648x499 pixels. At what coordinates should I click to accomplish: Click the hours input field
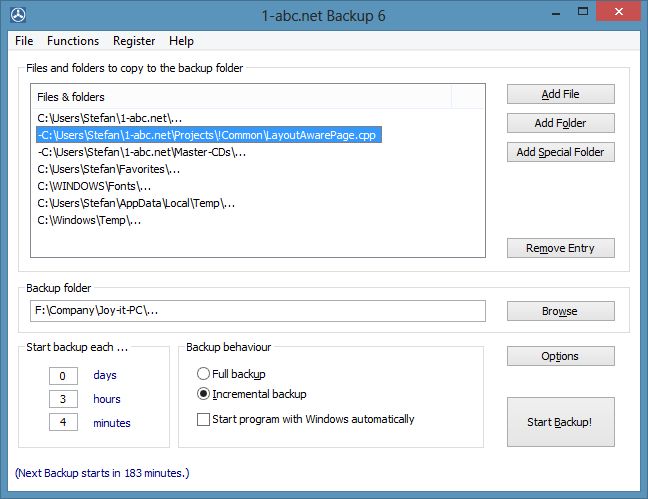[x=63, y=399]
